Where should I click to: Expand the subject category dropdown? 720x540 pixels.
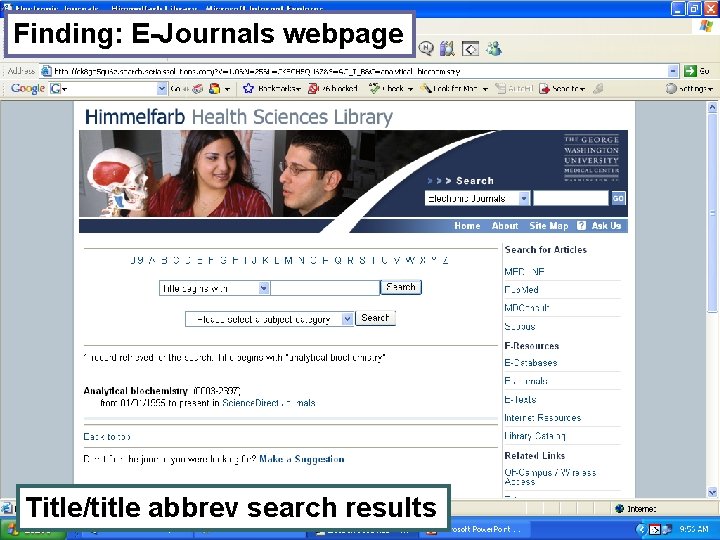(x=348, y=319)
